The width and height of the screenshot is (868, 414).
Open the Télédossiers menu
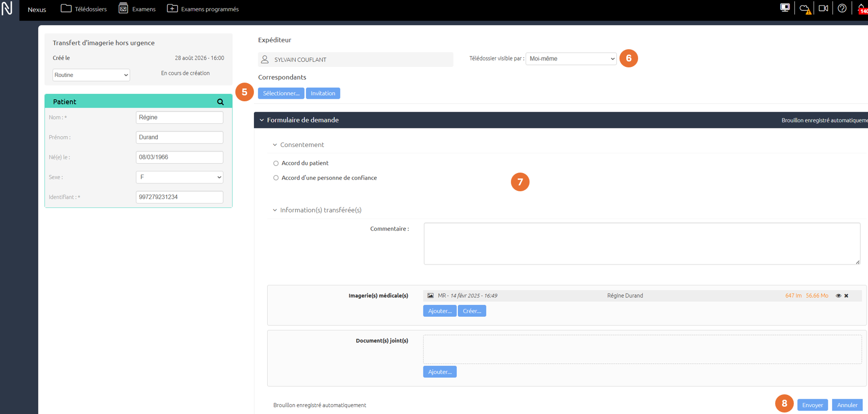click(84, 9)
